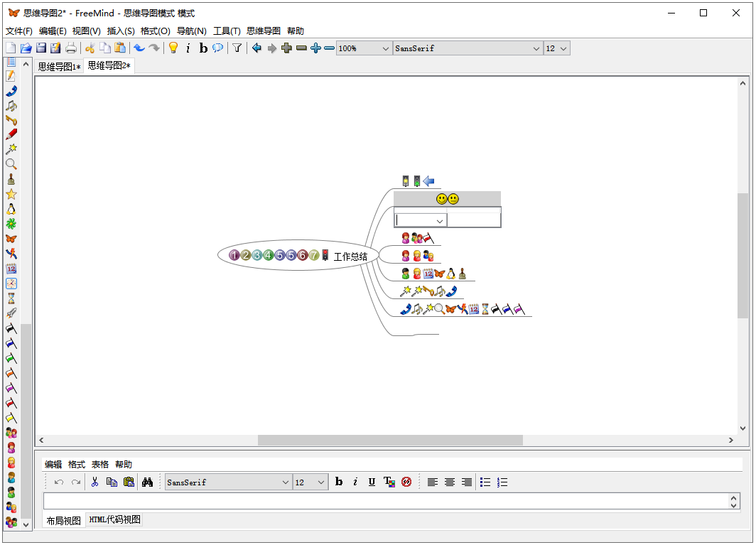Open the SansSerif font dropdown in main toolbar
Viewport: 756px width, 545px height.
pos(468,48)
